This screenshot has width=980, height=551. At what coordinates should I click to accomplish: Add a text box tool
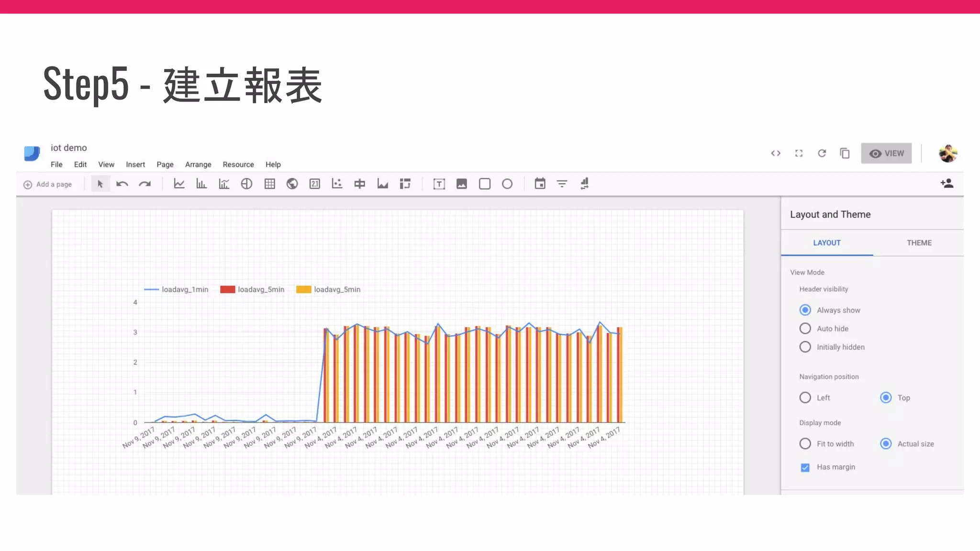(x=439, y=184)
